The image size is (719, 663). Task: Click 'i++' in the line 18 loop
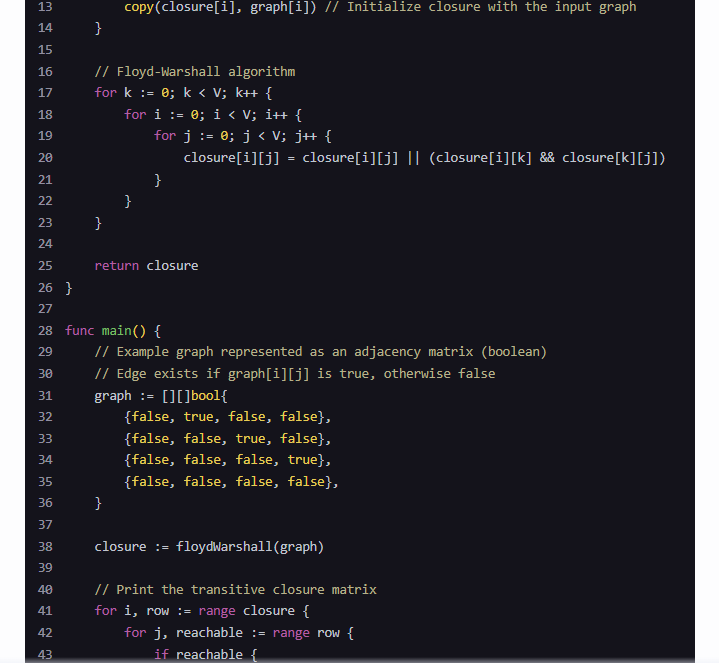[277, 115]
